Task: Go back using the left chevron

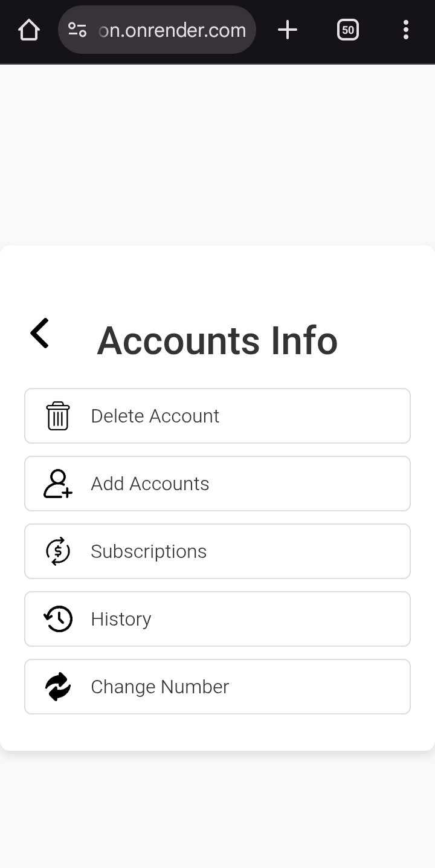Action: 40,333
